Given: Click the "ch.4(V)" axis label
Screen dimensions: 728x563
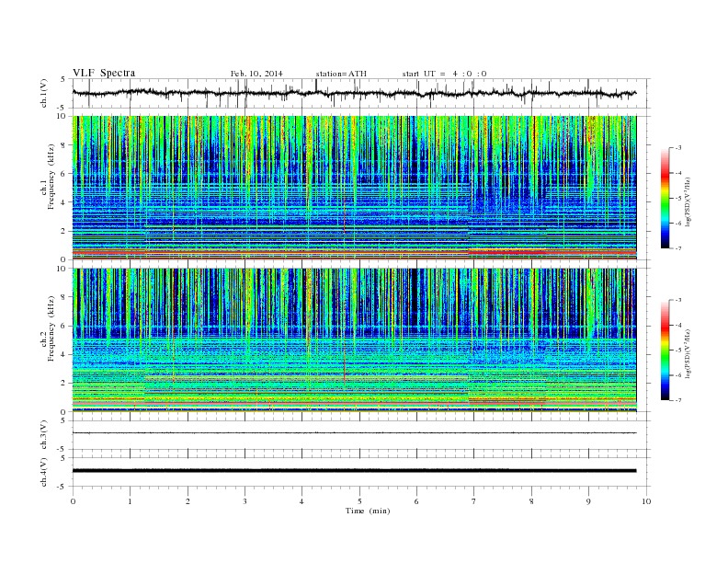Looking at the screenshot, I should [44, 472].
